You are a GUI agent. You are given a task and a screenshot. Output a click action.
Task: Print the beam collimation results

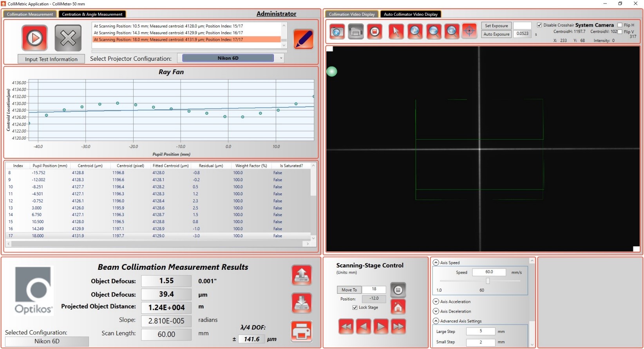click(302, 332)
